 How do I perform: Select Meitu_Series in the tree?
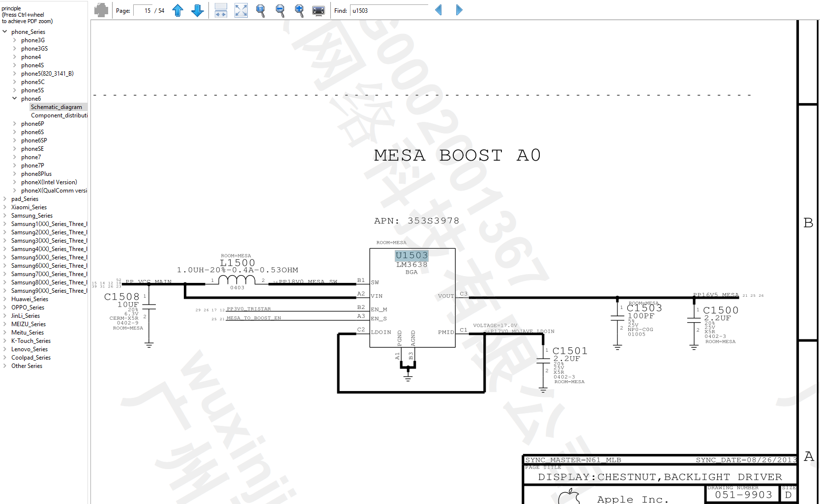point(28,333)
